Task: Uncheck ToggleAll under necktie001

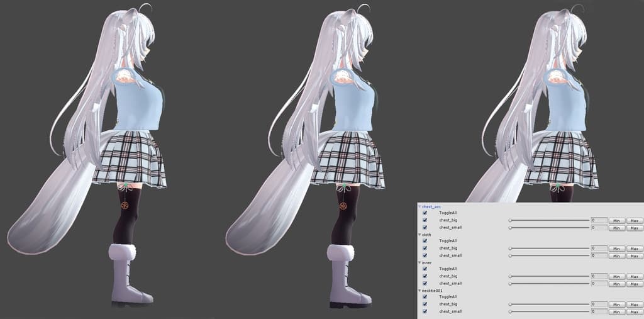Action: [425, 297]
